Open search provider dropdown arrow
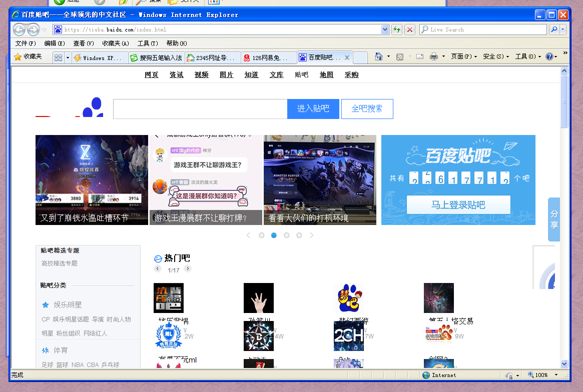 [562, 29]
